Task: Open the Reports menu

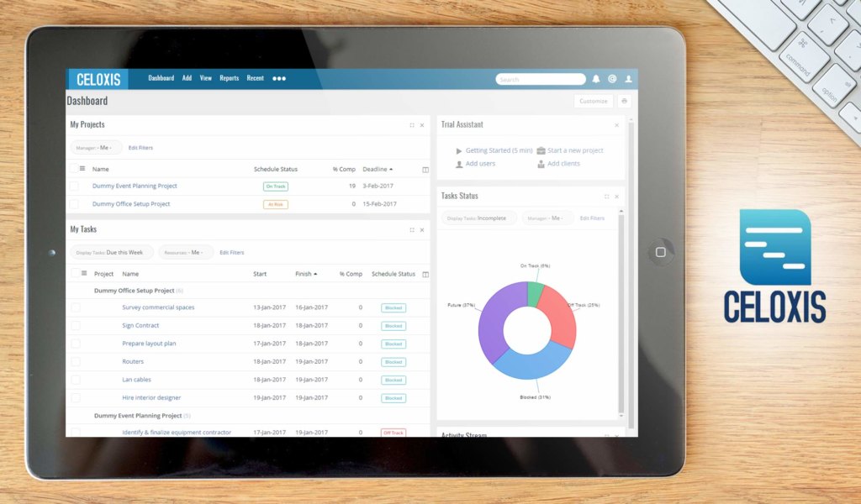Action: [x=229, y=78]
